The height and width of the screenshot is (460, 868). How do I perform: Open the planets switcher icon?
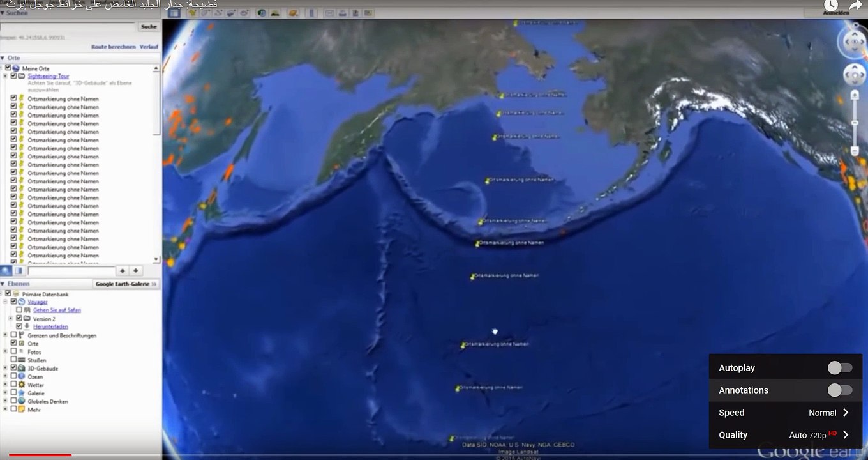pyautogui.click(x=293, y=13)
